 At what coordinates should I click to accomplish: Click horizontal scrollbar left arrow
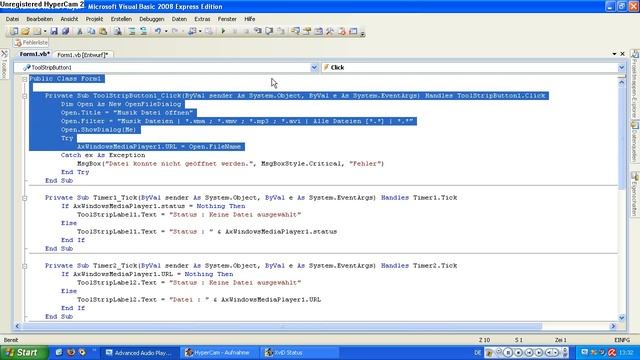click(18, 326)
